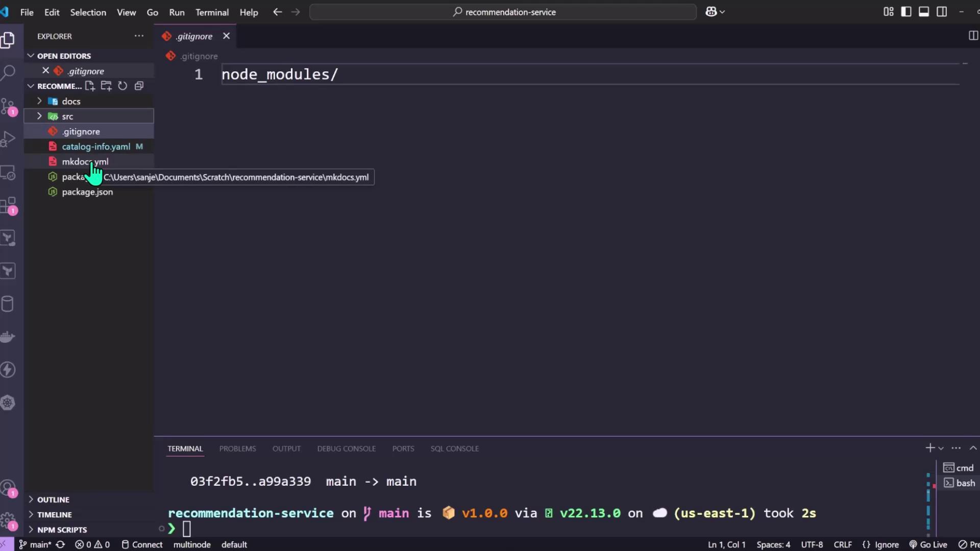Open the Copilot chat icon in the title bar
980x551 pixels.
[711, 12]
